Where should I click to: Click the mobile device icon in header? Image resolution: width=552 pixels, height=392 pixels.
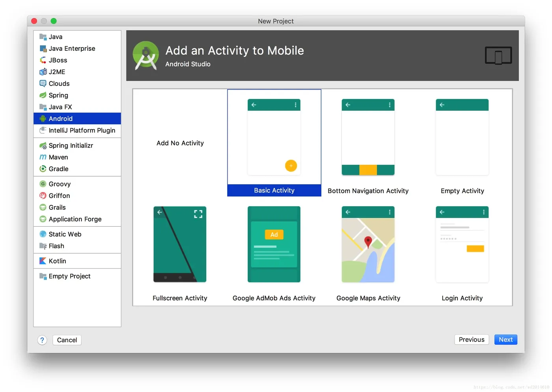click(x=498, y=56)
